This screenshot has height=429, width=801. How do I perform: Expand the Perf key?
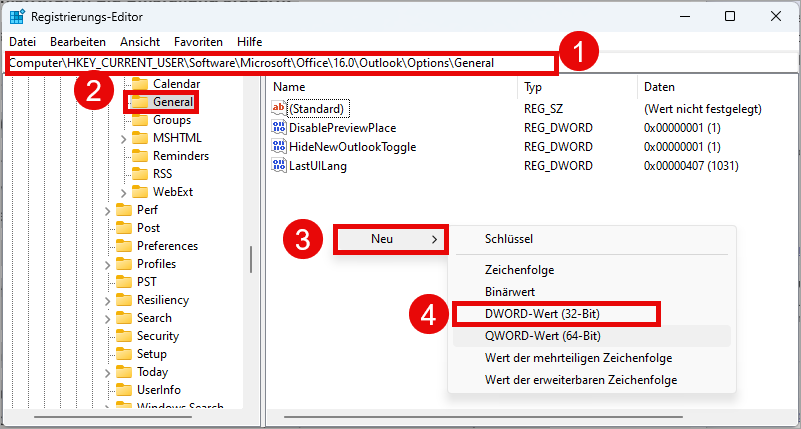pos(107,210)
